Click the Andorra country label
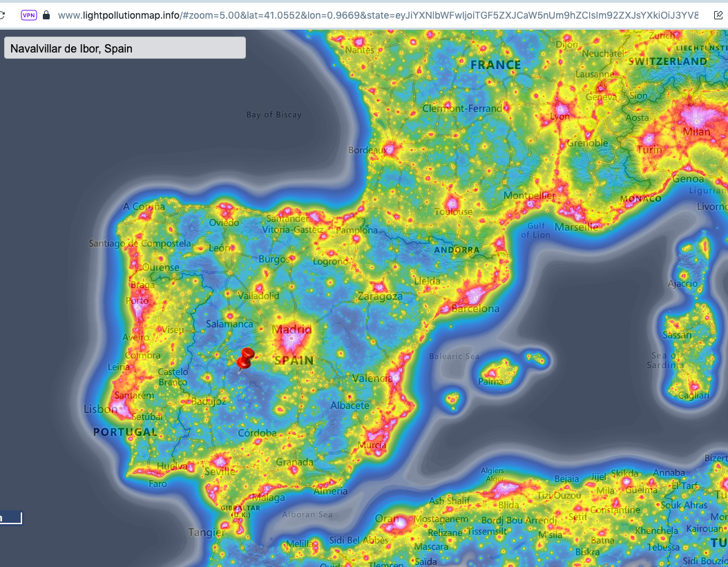This screenshot has width=728, height=567. 457,249
